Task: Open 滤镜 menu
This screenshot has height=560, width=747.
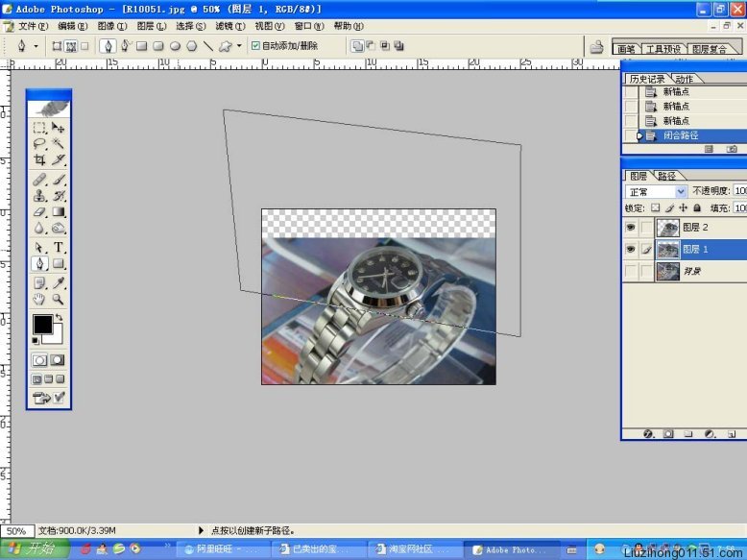Action: pyautogui.click(x=230, y=26)
